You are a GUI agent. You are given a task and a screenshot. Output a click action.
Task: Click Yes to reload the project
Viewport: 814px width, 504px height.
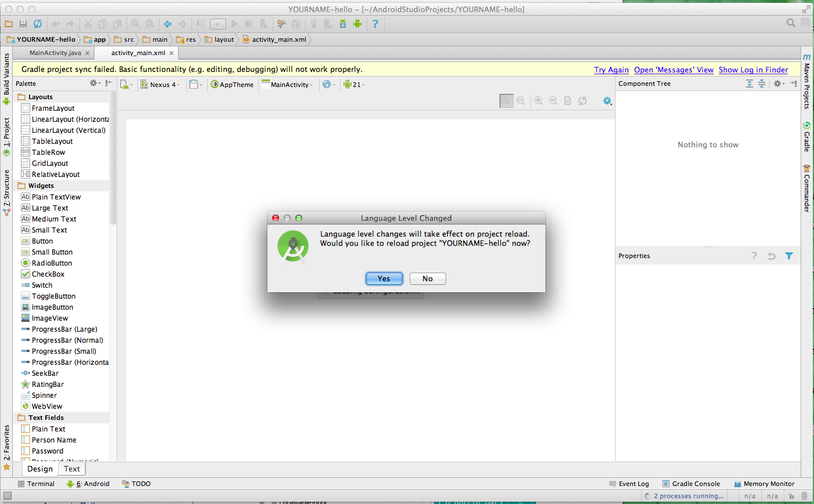(x=384, y=279)
